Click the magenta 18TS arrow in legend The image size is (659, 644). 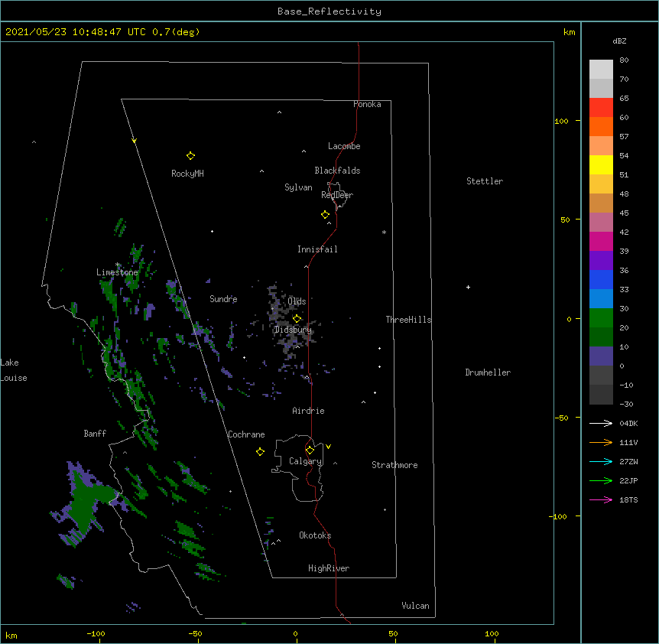click(601, 499)
